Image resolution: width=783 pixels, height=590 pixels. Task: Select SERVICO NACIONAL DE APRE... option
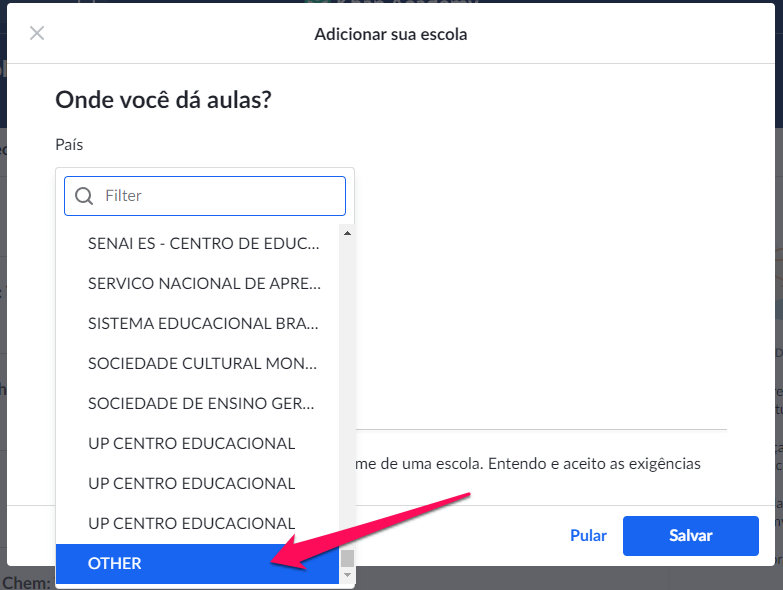197,284
